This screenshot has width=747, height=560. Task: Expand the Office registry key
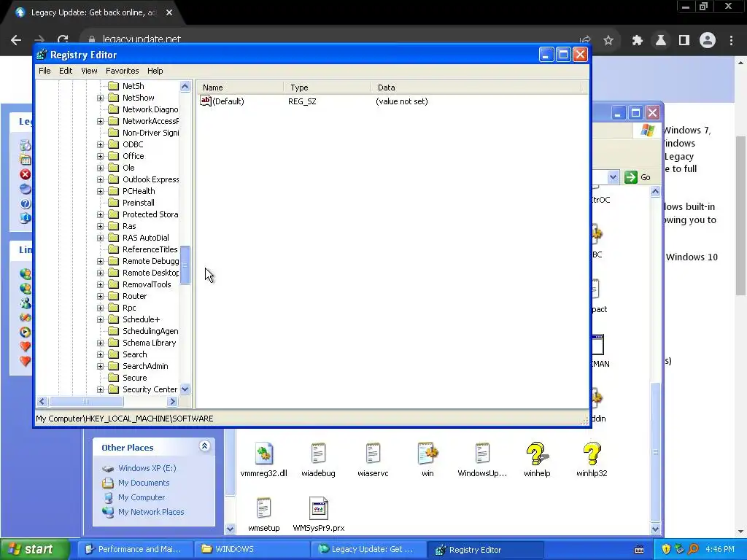(x=100, y=156)
